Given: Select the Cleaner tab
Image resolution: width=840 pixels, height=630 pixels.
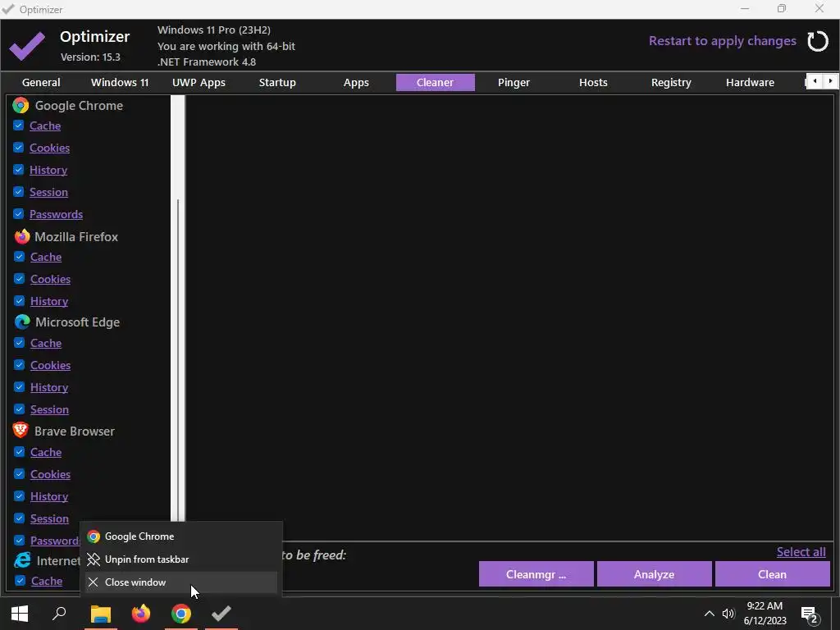Looking at the screenshot, I should click(x=435, y=83).
